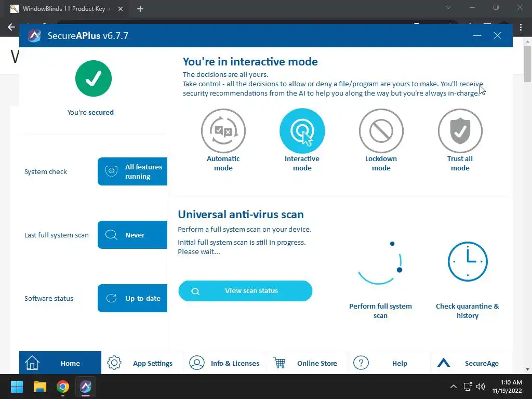Click the App Settings gear icon
Viewport: 532px width, 399px height.
pyautogui.click(x=114, y=363)
